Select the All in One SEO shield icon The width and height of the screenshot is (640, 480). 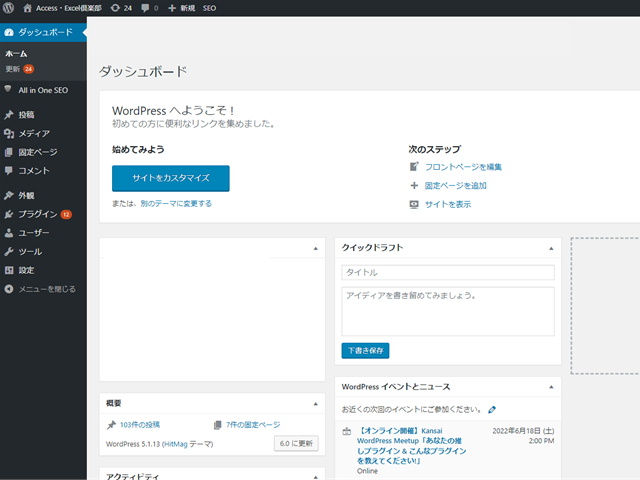pos(8,89)
